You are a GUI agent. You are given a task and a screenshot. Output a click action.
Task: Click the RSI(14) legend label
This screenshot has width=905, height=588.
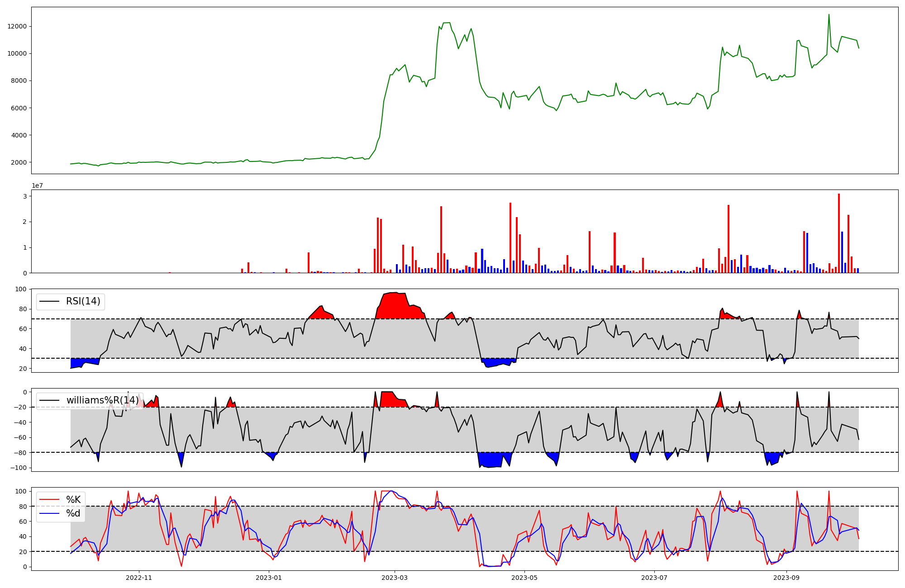[x=83, y=301]
